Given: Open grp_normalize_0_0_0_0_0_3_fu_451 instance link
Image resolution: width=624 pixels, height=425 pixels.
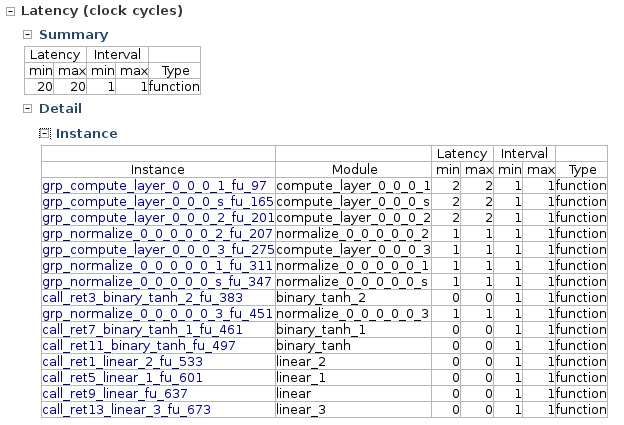Looking at the screenshot, I should pyautogui.click(x=157, y=314).
